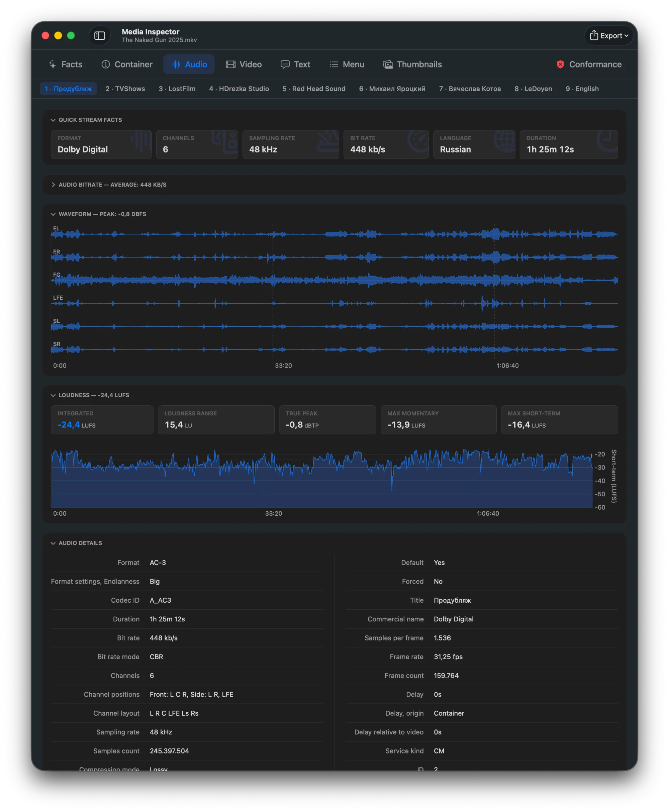Click the Integrated -24,4 LUFS card
This screenshot has height=812, width=669.
[102, 419]
